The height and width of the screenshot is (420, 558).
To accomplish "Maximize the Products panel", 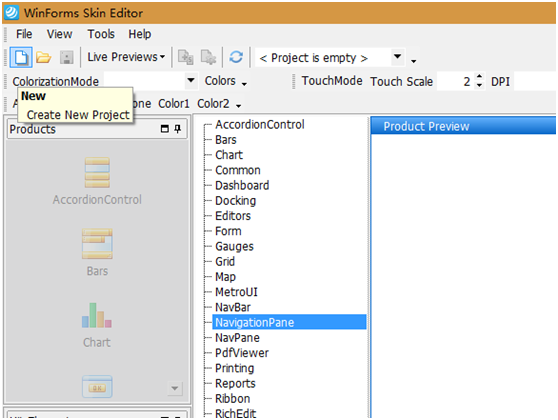I will (164, 128).
